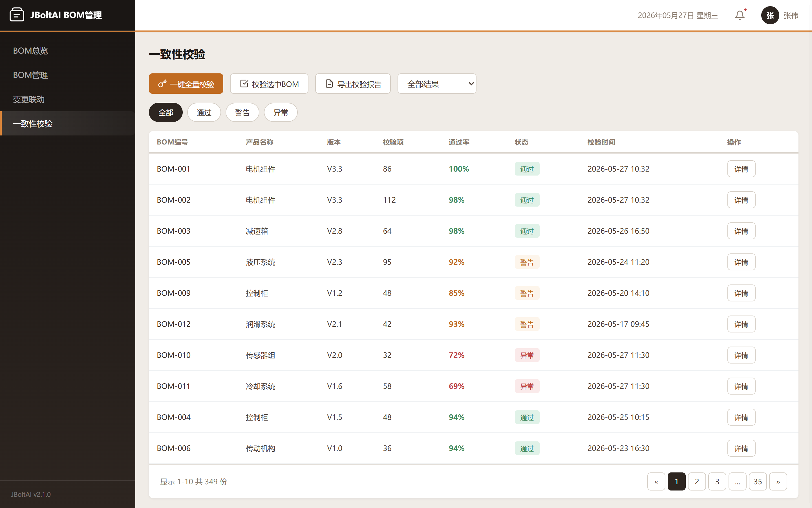Select the 警告 filter pill
This screenshot has width=812, height=508.
click(x=242, y=113)
